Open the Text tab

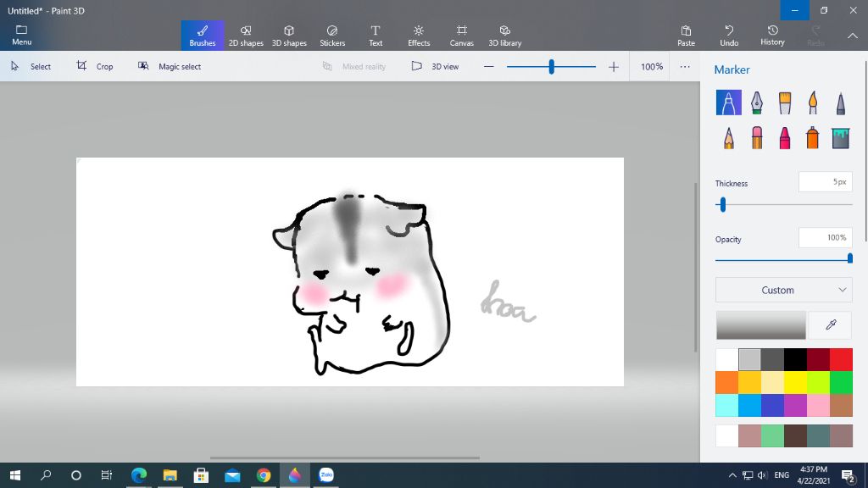pos(376,36)
